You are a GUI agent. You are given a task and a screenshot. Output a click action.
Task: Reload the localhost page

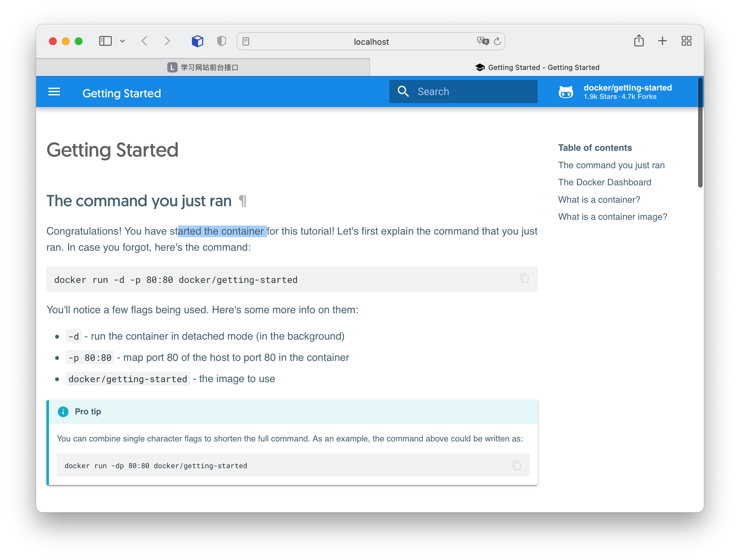click(x=497, y=41)
